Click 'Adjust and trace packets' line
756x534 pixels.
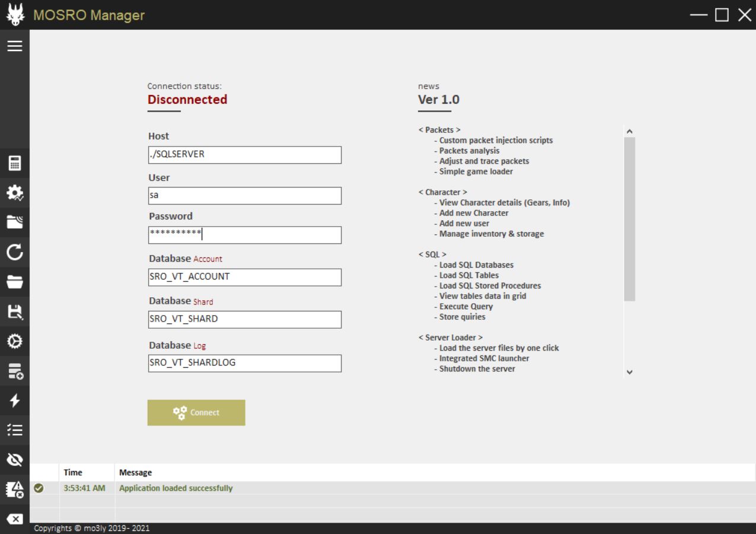(481, 161)
